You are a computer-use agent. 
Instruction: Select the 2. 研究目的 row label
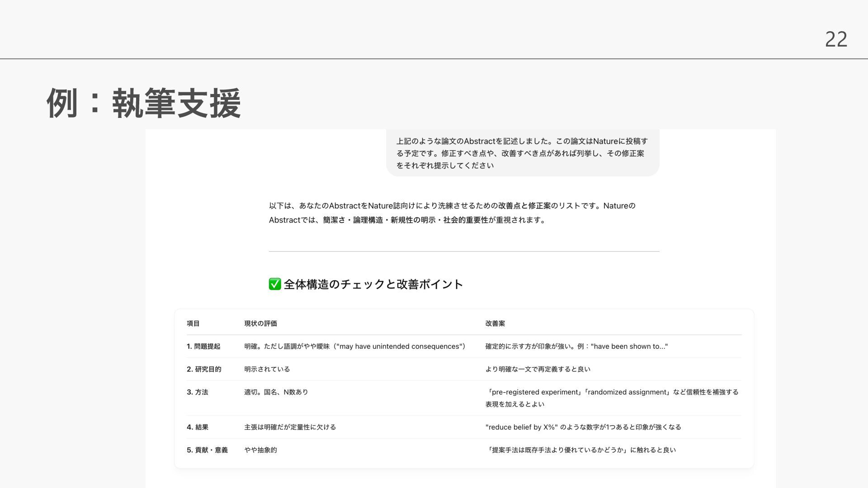point(204,369)
